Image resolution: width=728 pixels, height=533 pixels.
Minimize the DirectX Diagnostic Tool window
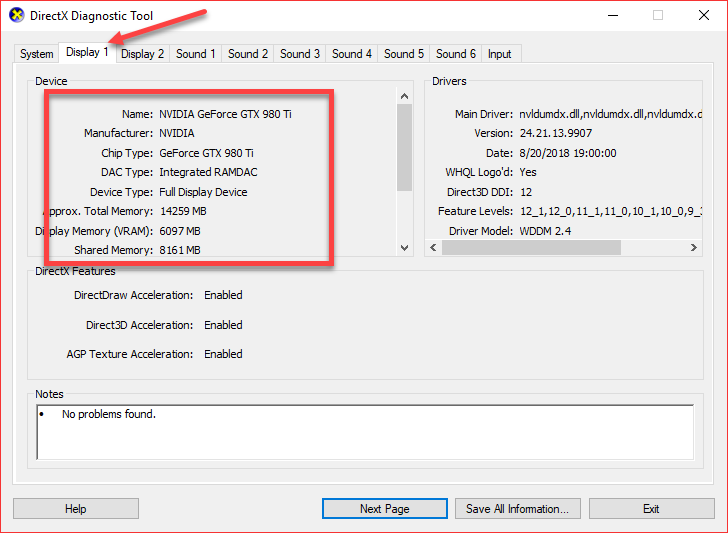613,15
